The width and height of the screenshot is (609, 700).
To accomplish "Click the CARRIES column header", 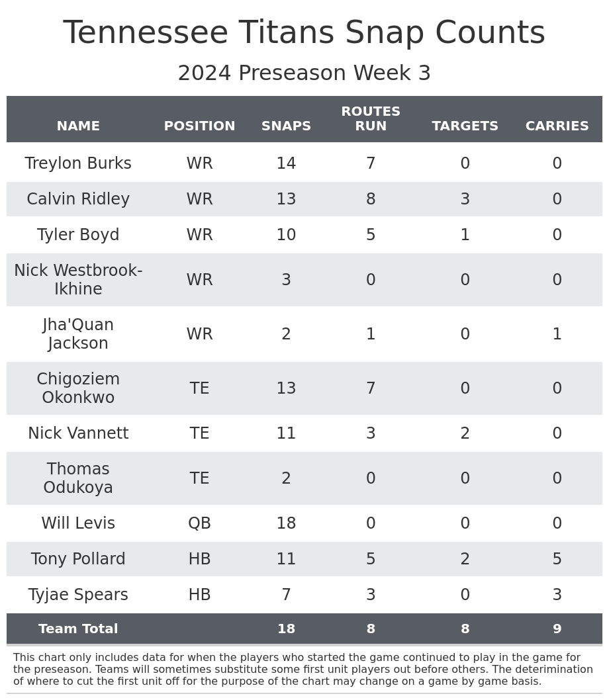I will [x=557, y=126].
